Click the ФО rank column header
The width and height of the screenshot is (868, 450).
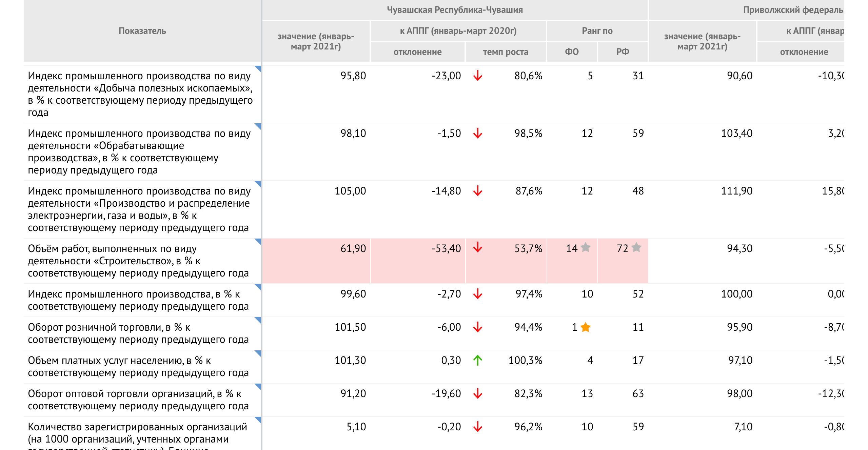(572, 52)
